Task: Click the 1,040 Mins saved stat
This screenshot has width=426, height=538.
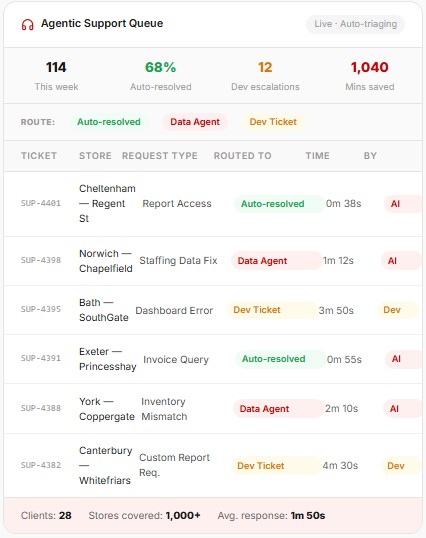Action: 370,76
